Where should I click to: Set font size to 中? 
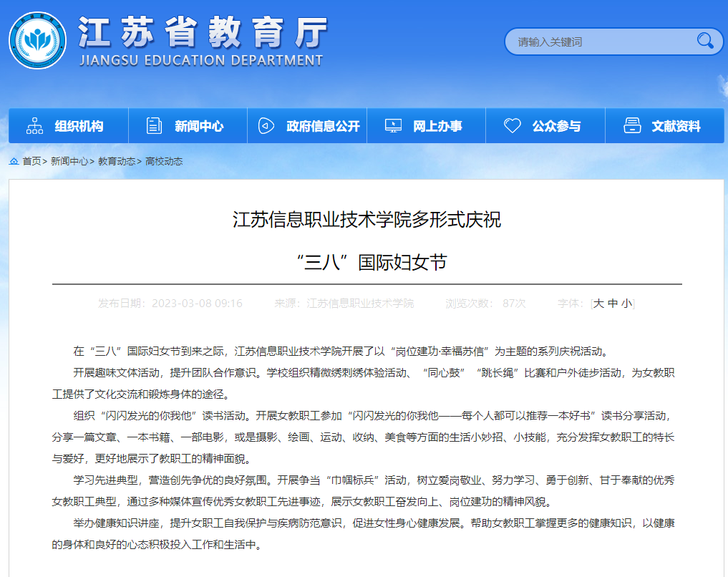pos(613,303)
